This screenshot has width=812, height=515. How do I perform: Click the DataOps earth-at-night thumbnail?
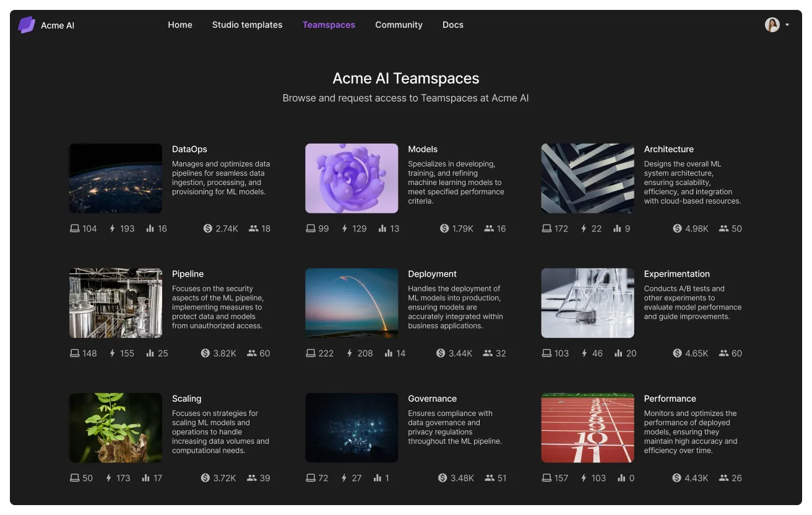(116, 178)
